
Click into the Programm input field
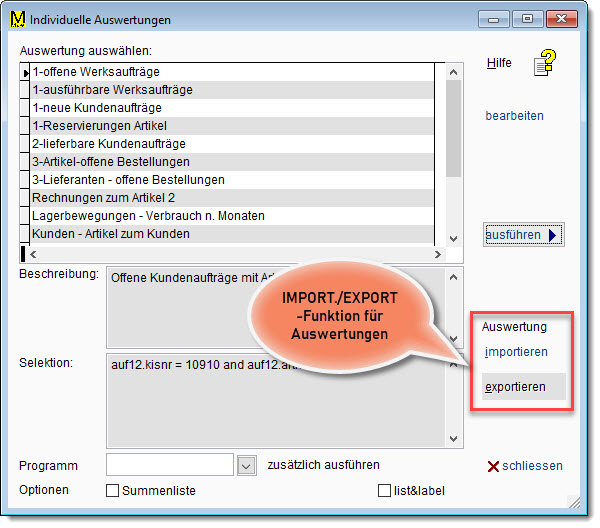(x=170, y=465)
